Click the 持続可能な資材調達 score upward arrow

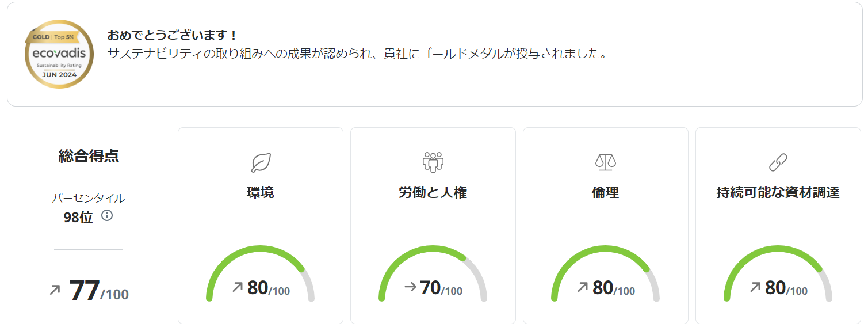[755, 287]
